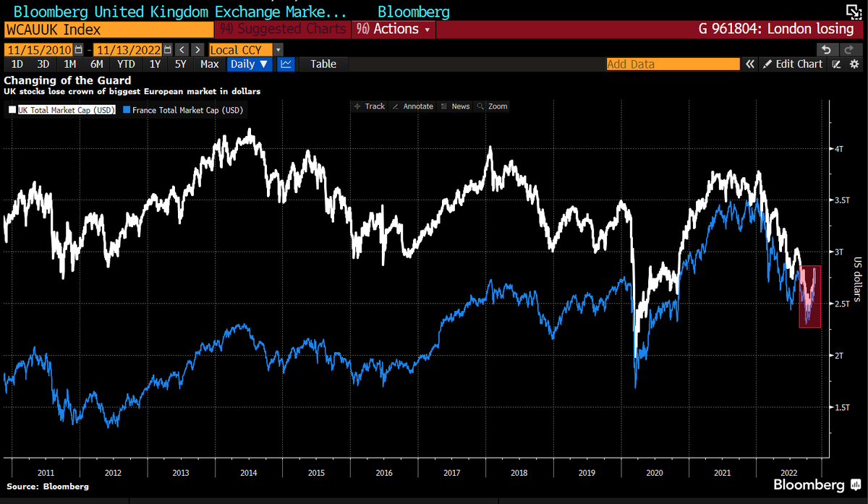Undo the last chart change
The height and width of the screenshot is (504, 868).
(826, 50)
